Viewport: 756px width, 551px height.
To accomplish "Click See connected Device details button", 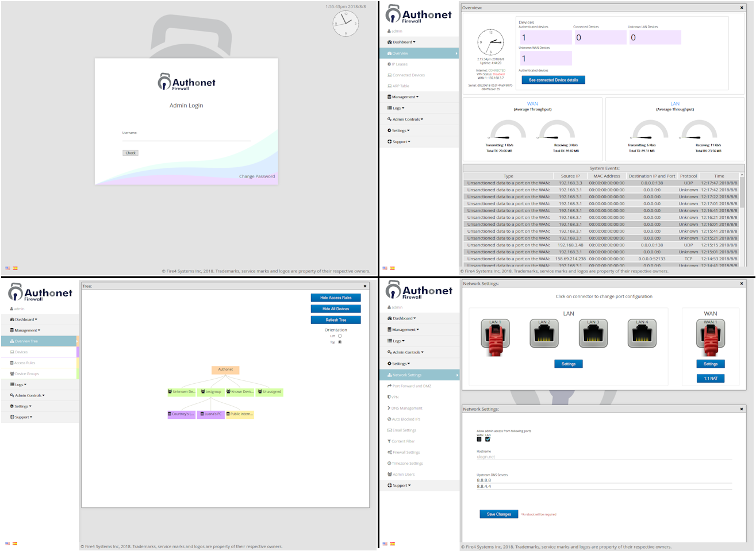I will [553, 80].
